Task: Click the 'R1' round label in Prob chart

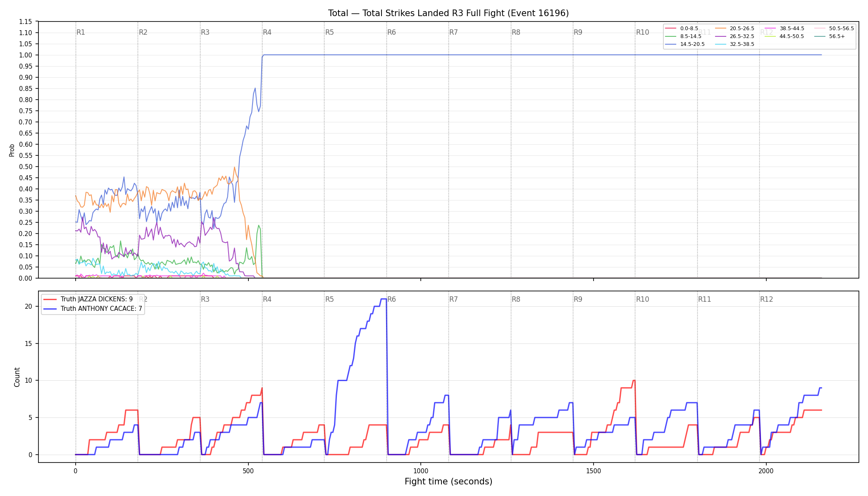Action: (x=81, y=32)
